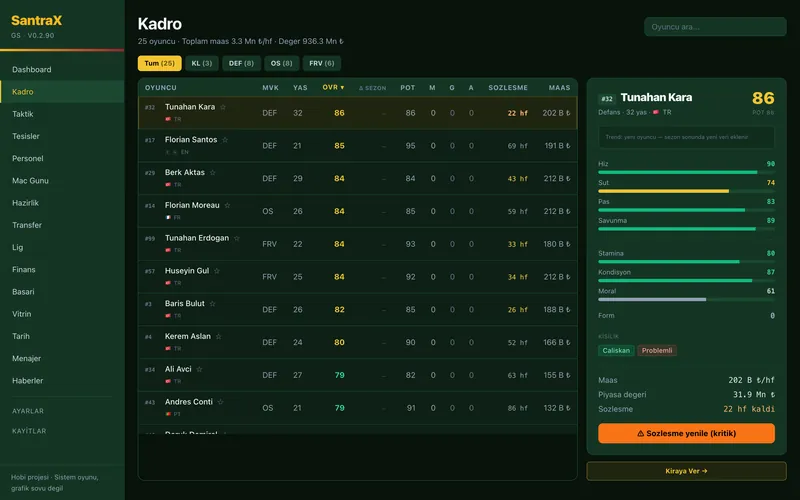Click Florian Santos OVR value 85
The height and width of the screenshot is (500, 800).
click(x=339, y=146)
